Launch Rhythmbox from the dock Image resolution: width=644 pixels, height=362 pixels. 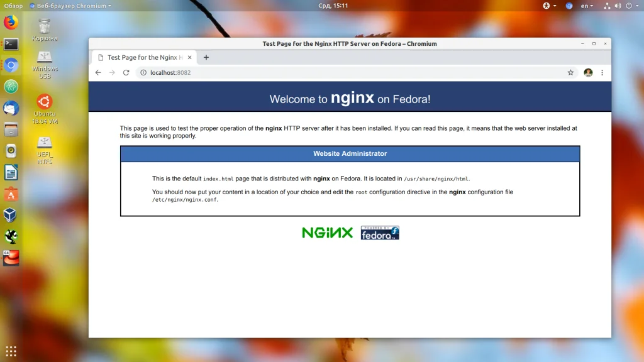pyautogui.click(x=11, y=151)
